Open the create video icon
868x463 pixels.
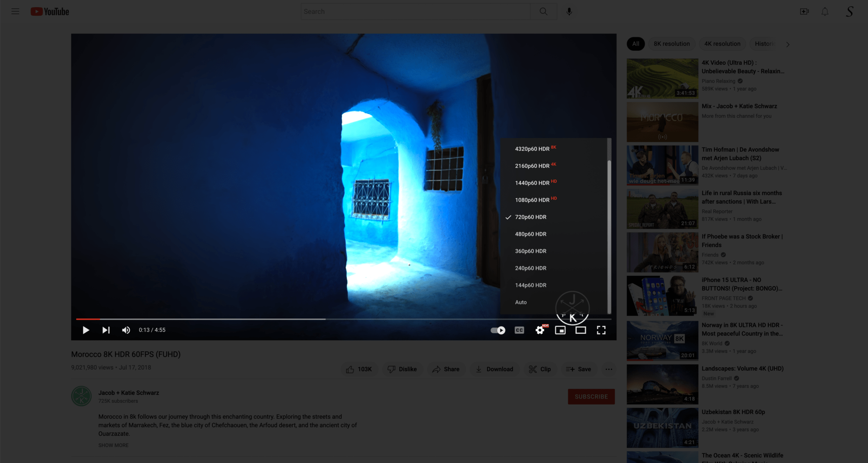804,11
